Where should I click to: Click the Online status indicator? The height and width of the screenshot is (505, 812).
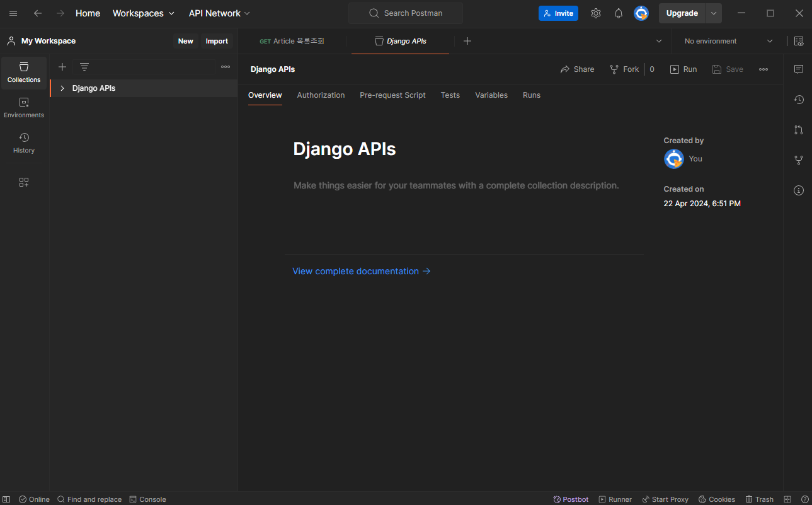tap(34, 499)
